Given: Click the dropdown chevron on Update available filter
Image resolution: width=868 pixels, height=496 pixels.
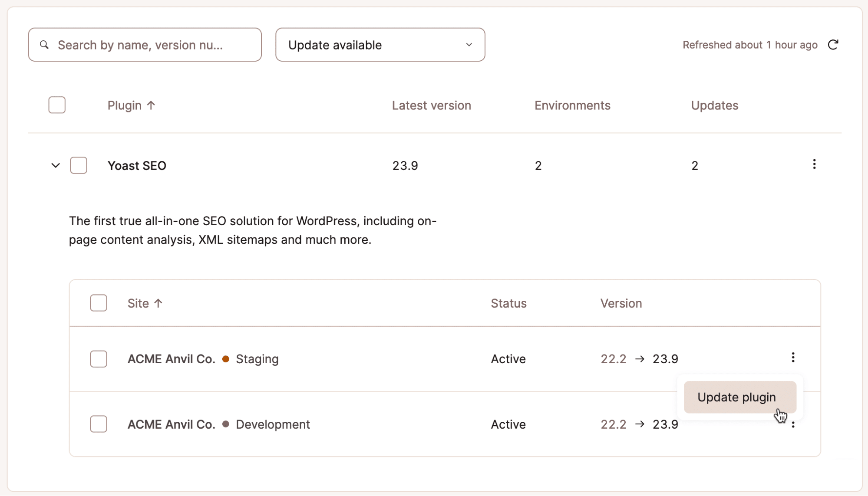Looking at the screenshot, I should [x=470, y=45].
